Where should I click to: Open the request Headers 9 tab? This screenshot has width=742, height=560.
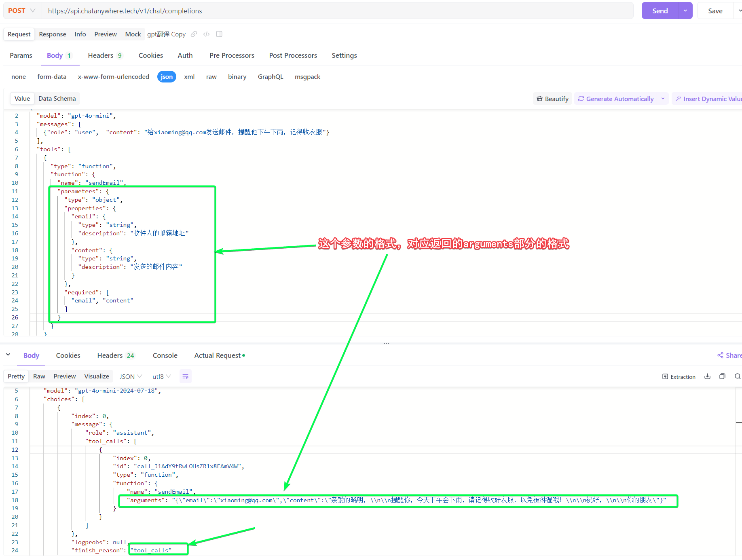click(105, 55)
